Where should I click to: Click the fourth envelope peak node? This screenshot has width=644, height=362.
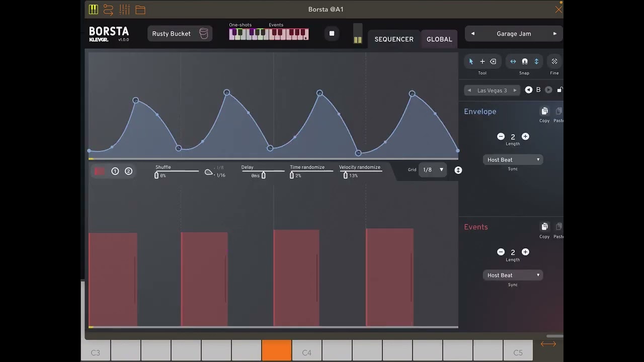click(x=412, y=94)
